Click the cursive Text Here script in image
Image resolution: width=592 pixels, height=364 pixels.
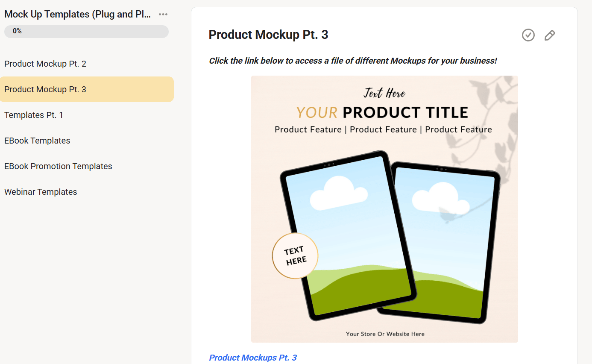pos(384,93)
